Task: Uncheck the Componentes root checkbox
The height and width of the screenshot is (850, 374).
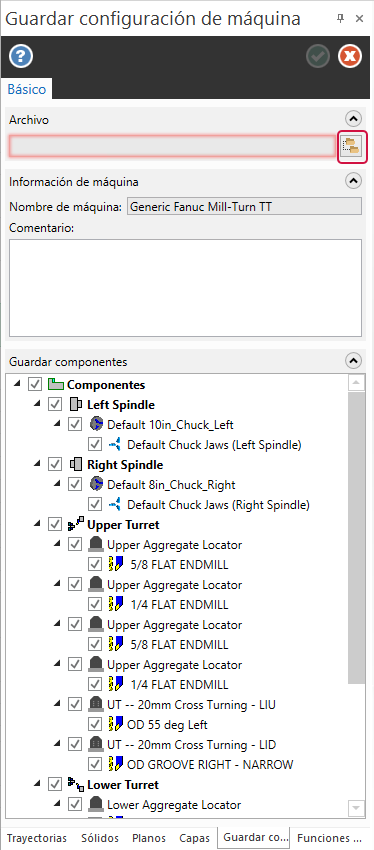Action: click(x=35, y=385)
